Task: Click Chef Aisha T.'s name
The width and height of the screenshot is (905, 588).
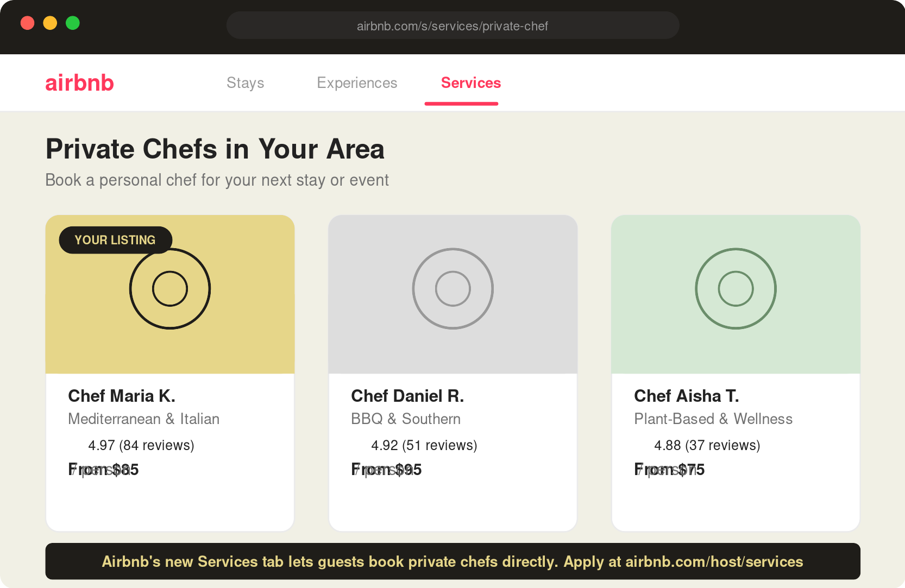Action: [686, 396]
